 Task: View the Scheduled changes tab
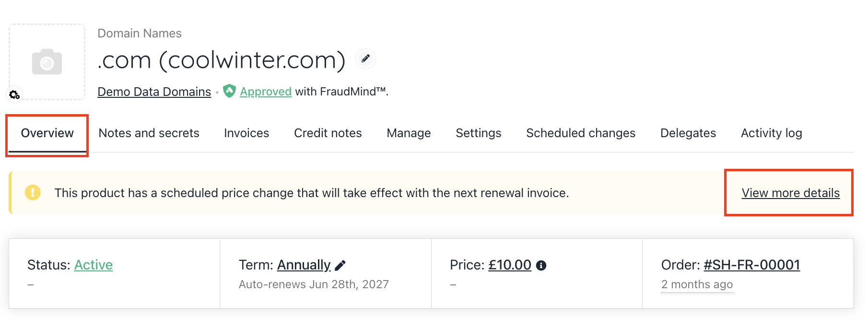[580, 133]
